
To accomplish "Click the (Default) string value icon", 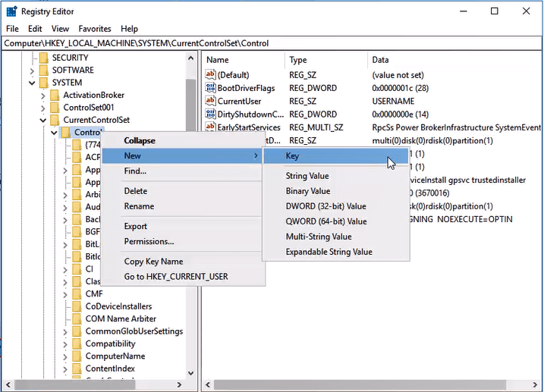I will [211, 75].
